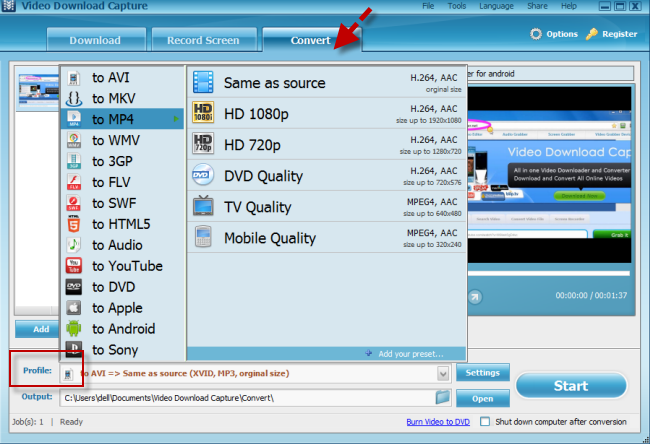Click the HD 720p preset icon

(203, 143)
